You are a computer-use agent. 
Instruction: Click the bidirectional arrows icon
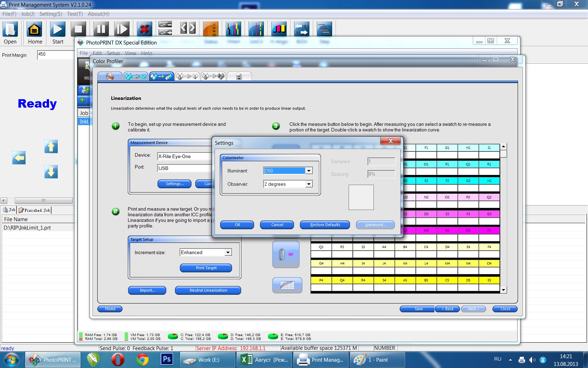coord(302,29)
